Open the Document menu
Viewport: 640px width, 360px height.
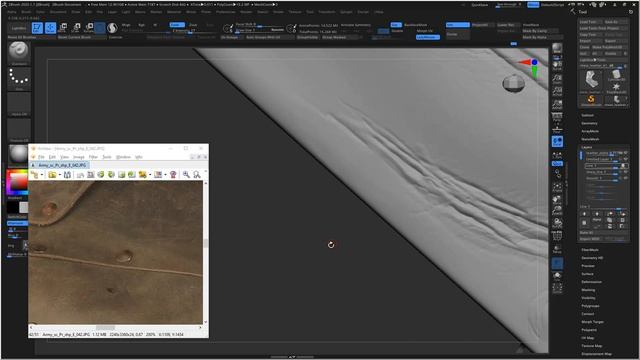(x=58, y=12)
